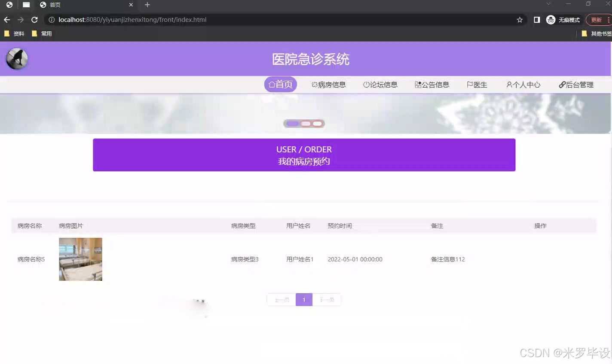Open the chevron dropdown near window controls

point(548,4)
